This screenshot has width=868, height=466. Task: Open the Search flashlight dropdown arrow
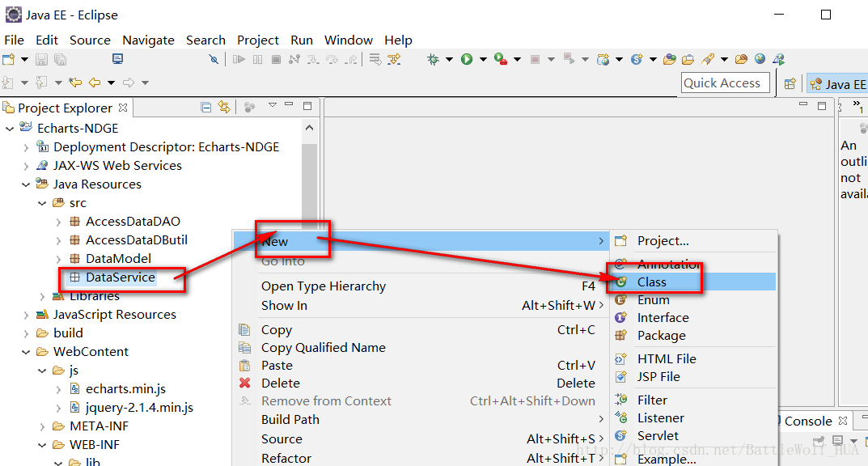tap(723, 59)
